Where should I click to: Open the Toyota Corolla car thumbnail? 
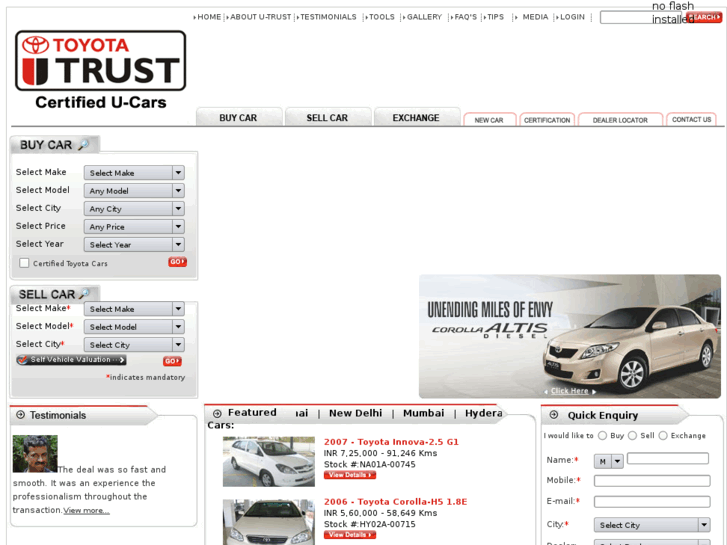(268, 522)
